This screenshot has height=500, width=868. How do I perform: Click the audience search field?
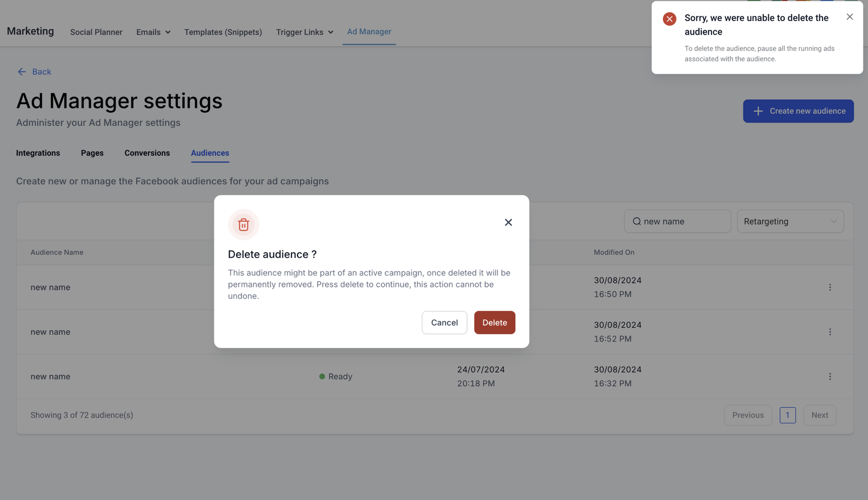pyautogui.click(x=677, y=221)
